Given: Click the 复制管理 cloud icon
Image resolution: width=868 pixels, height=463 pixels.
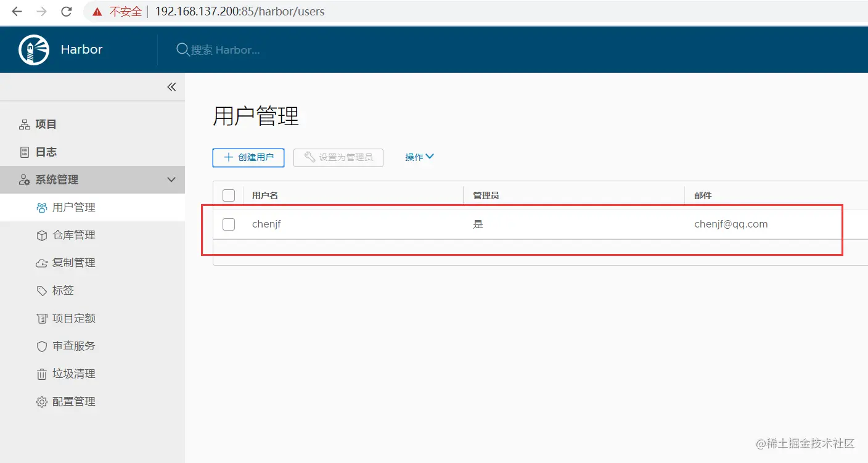Looking at the screenshot, I should (42, 263).
